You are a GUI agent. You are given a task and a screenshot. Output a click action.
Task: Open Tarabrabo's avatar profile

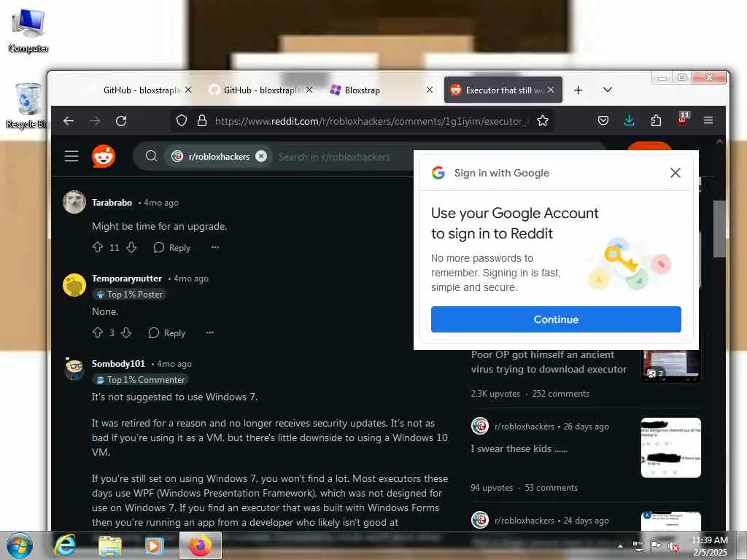click(x=74, y=202)
